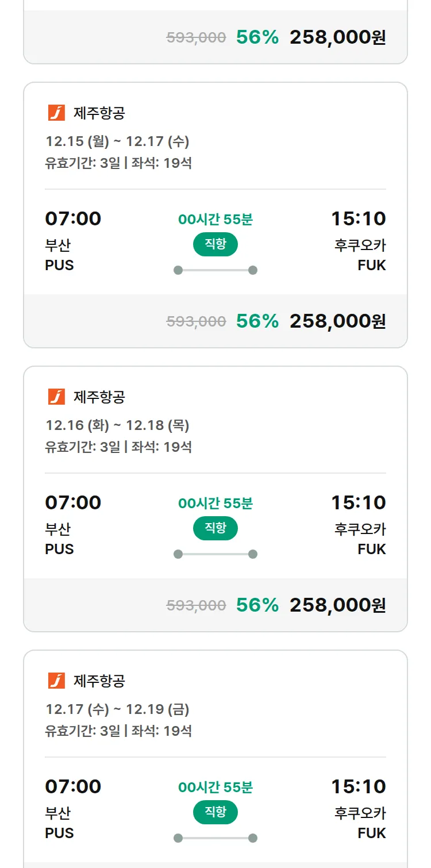Click the Jeju Air logo on the 12.17 flight
This screenshot has width=431, height=868.
coord(56,681)
